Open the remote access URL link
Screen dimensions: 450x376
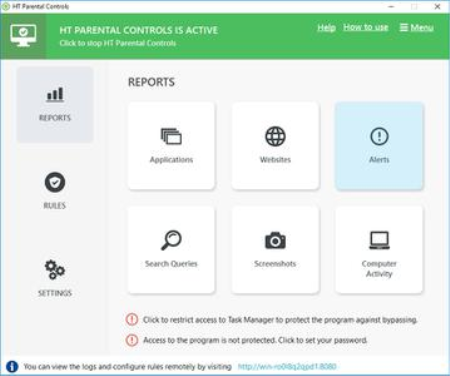(287, 367)
